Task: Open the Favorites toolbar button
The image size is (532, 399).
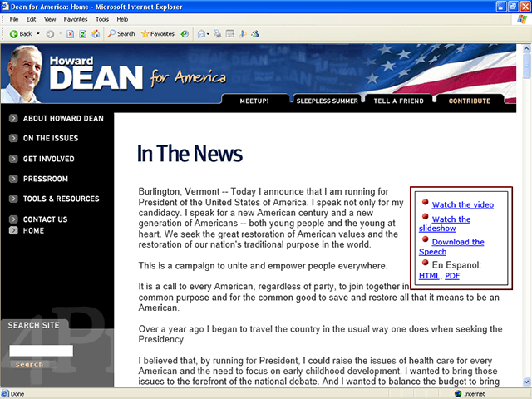Action: point(158,33)
